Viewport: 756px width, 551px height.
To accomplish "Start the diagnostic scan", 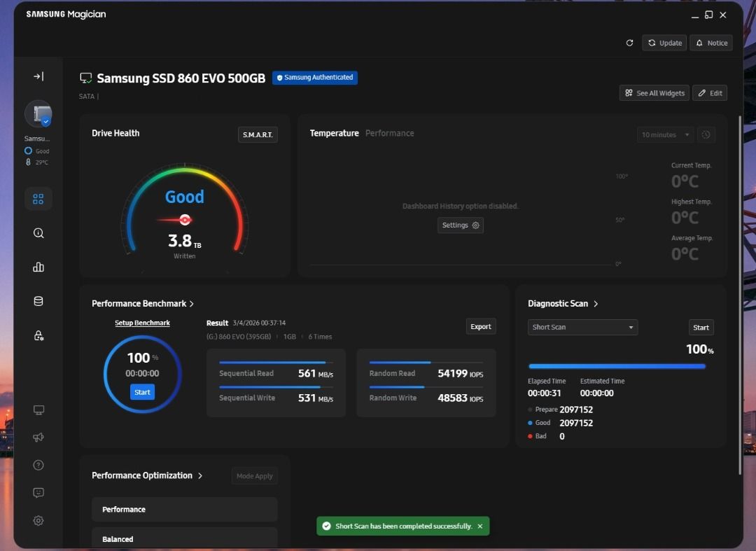I will coord(701,328).
